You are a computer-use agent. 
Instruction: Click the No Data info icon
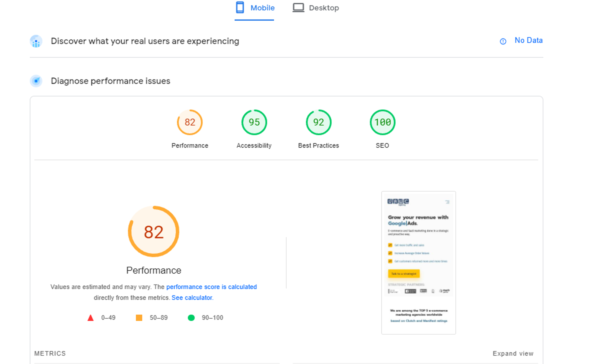(503, 41)
